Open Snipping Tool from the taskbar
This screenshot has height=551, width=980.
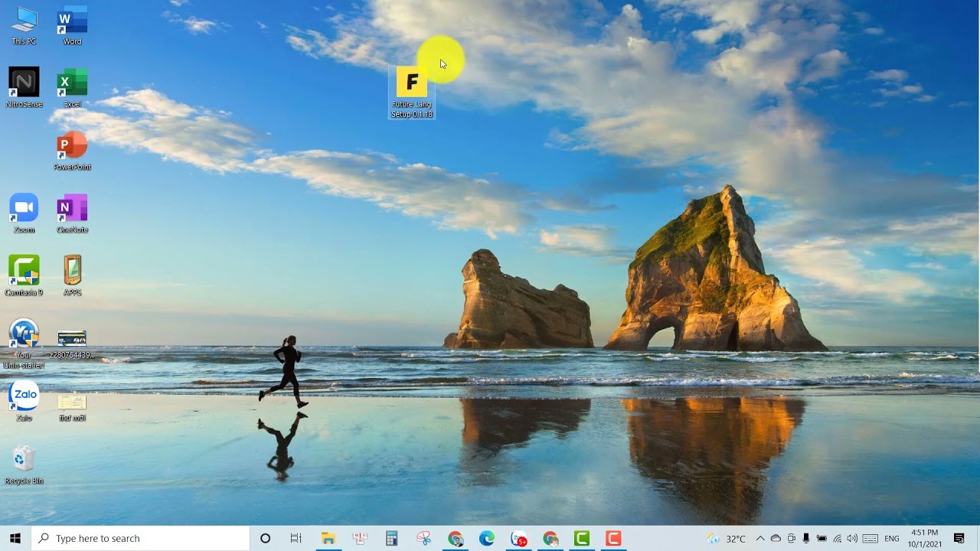point(423,539)
